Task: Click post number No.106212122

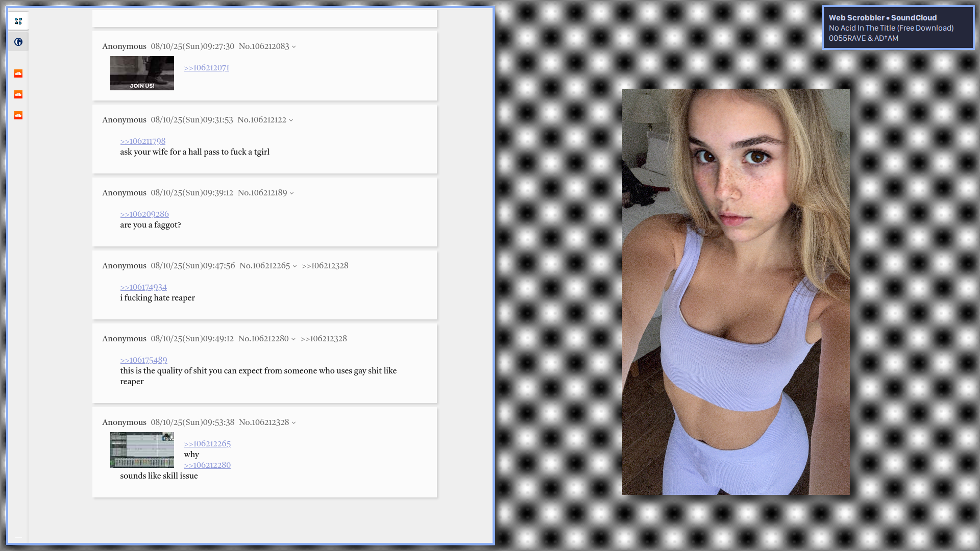Action: 262,119
